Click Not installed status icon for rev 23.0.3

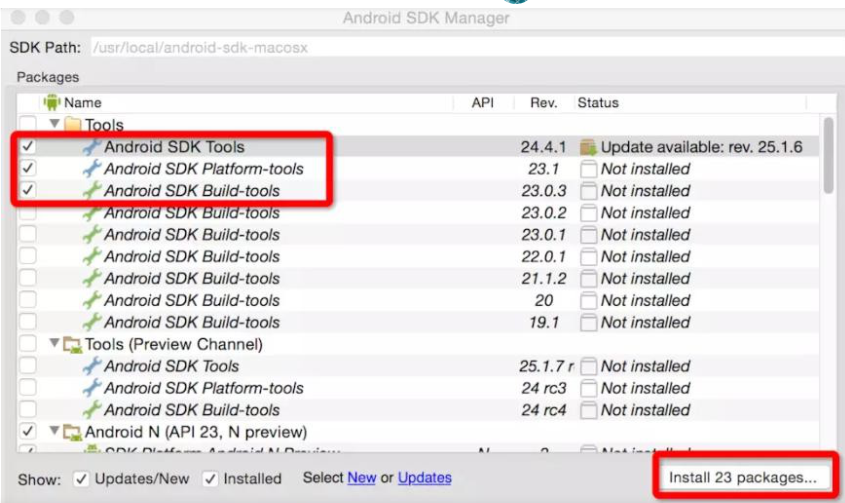pyautogui.click(x=588, y=190)
